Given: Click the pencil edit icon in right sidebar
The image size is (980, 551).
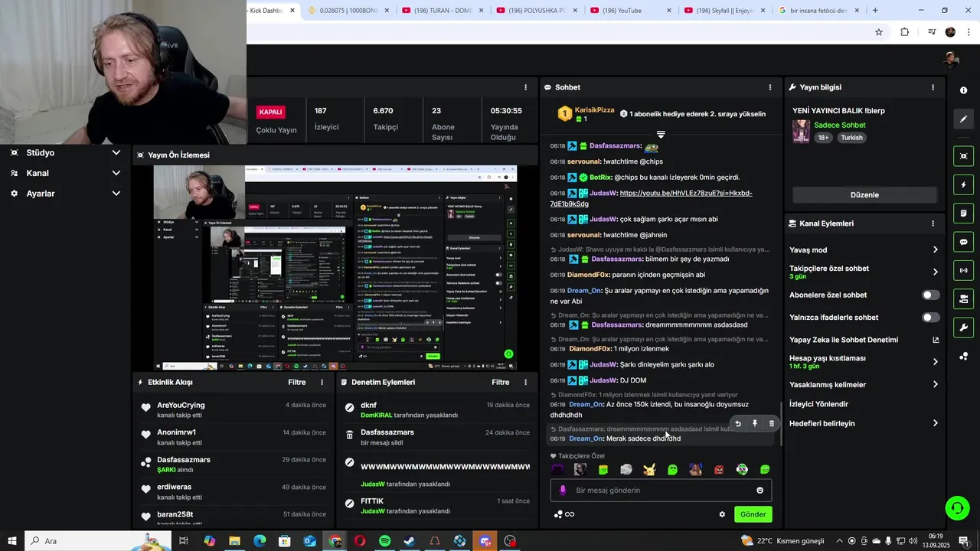Looking at the screenshot, I should tap(963, 119).
